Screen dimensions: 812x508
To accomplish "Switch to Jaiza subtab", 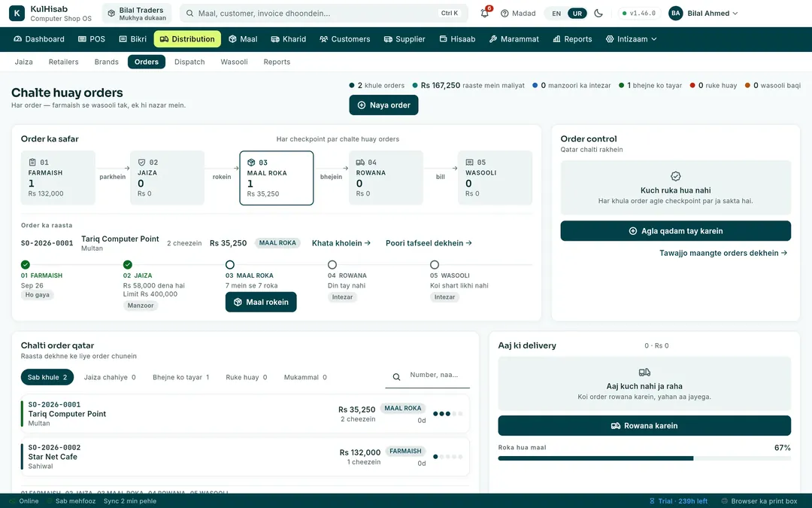I will [24, 62].
